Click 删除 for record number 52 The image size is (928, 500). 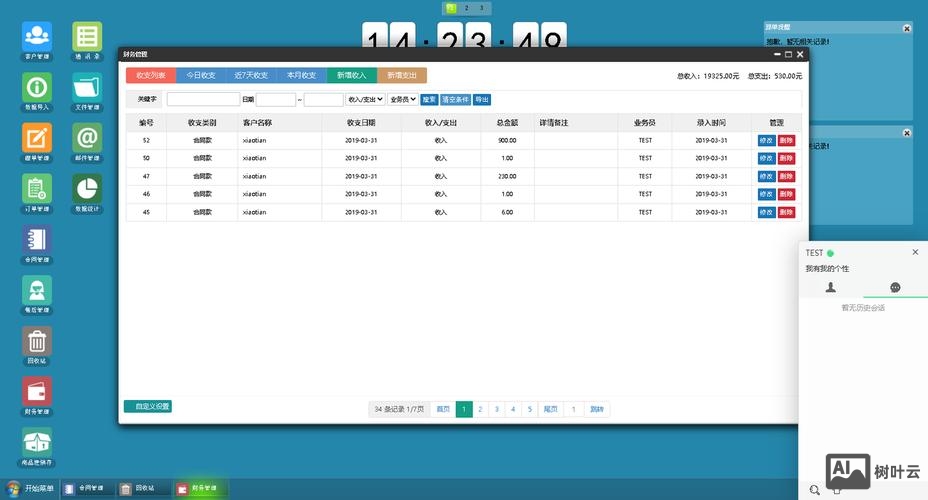[x=786, y=140]
